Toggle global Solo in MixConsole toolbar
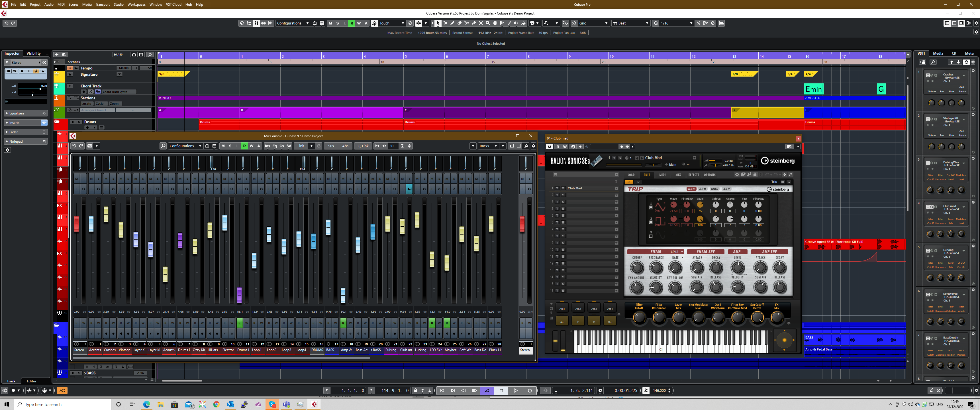 [x=230, y=146]
